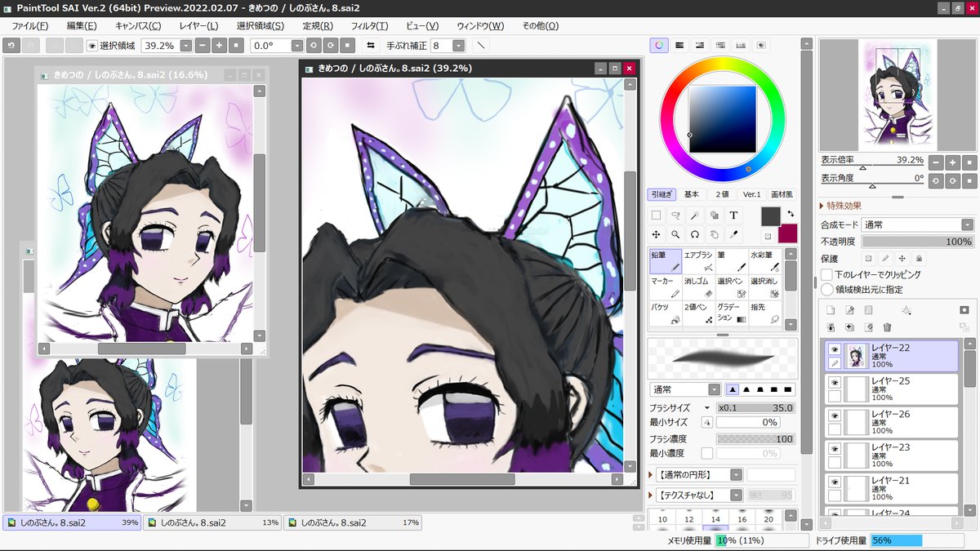Enable 領域検出元に指定 radio option

point(827,290)
